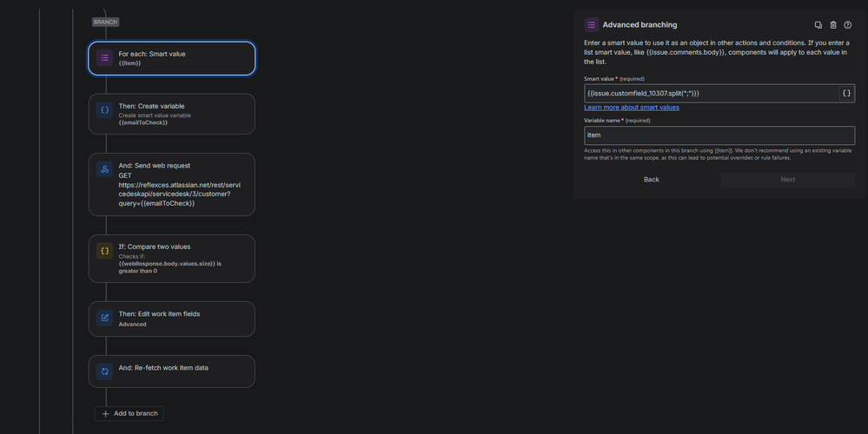The image size is (868, 434).
Task: Click the web request URL text
Action: (x=179, y=194)
